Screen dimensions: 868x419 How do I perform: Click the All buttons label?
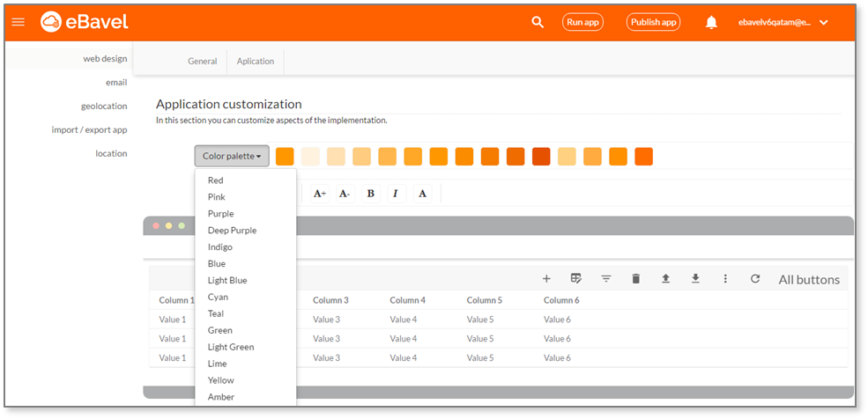(x=809, y=280)
